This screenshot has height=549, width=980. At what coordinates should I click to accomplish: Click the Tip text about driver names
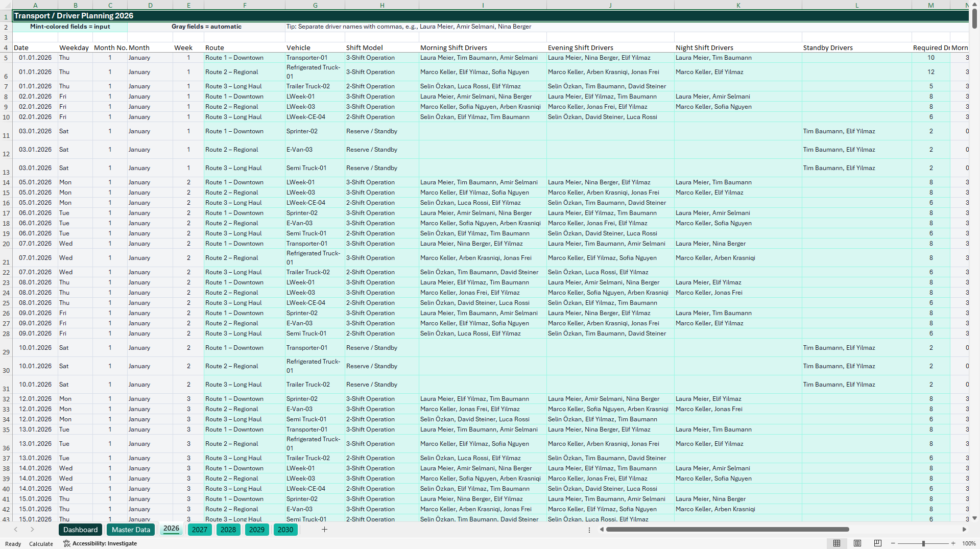coord(409,27)
